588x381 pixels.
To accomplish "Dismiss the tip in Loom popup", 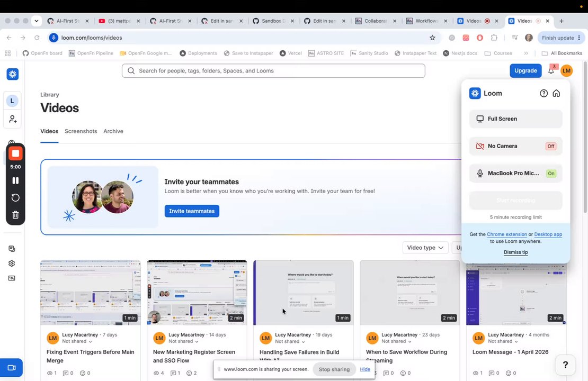I will pos(515,252).
